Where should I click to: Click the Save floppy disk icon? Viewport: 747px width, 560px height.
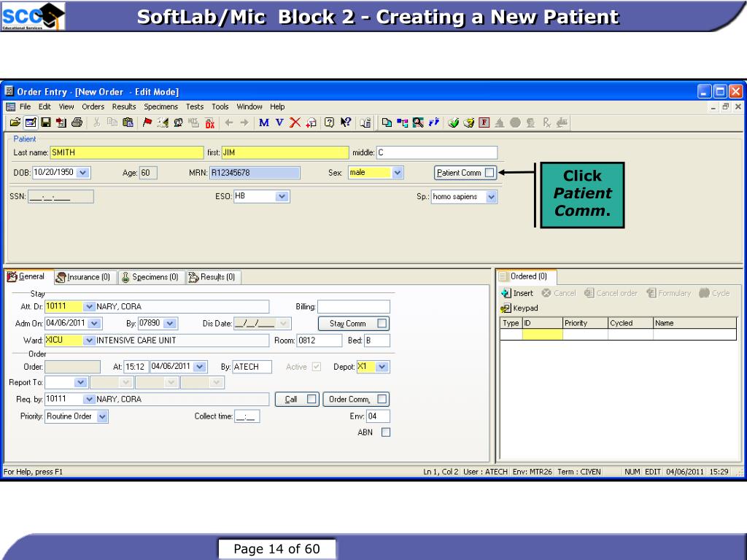pos(46,122)
